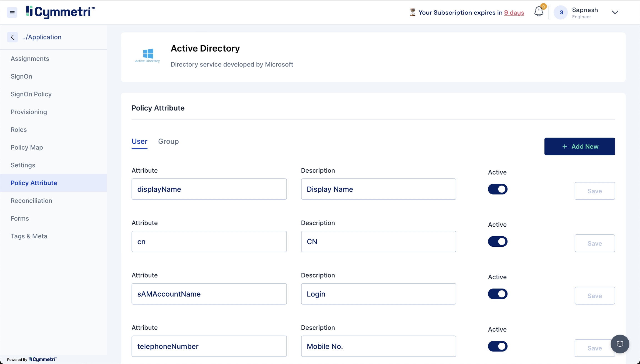Click the Active Directory Windows logo
This screenshot has height=364, width=640.
click(x=147, y=55)
